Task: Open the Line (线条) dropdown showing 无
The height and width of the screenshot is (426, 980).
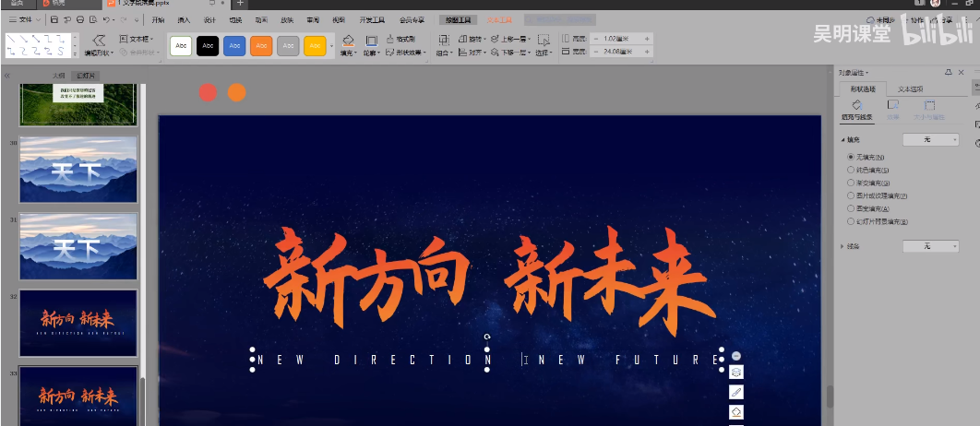Action: coord(930,247)
